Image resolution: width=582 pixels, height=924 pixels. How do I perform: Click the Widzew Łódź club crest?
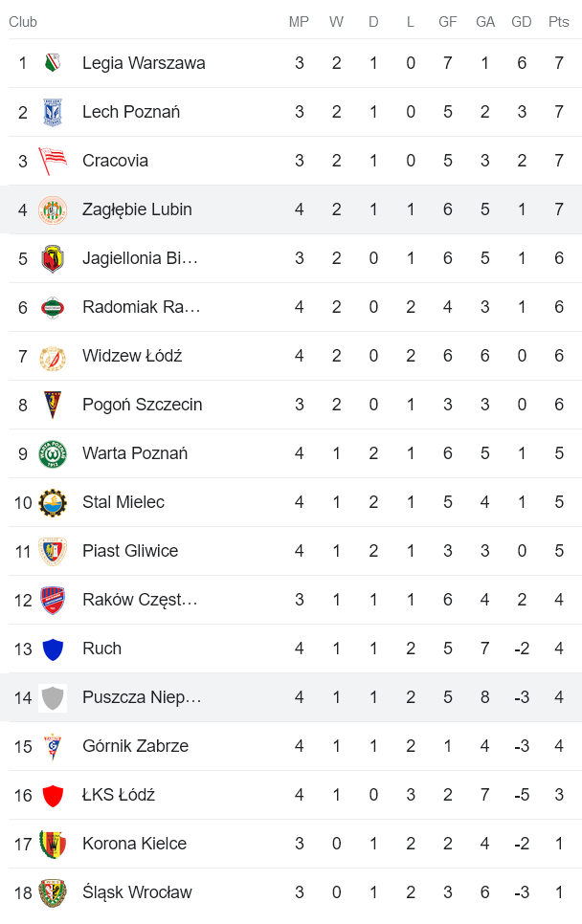53,356
